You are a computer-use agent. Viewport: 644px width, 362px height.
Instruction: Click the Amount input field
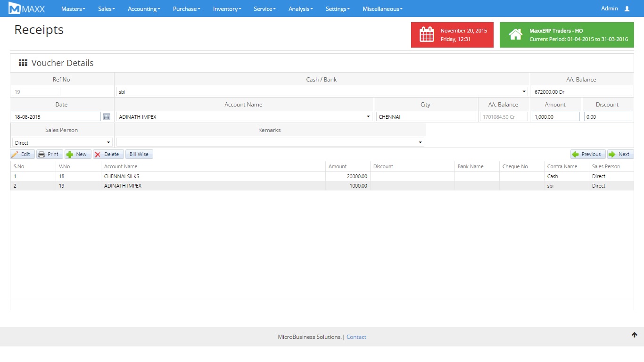(555, 117)
